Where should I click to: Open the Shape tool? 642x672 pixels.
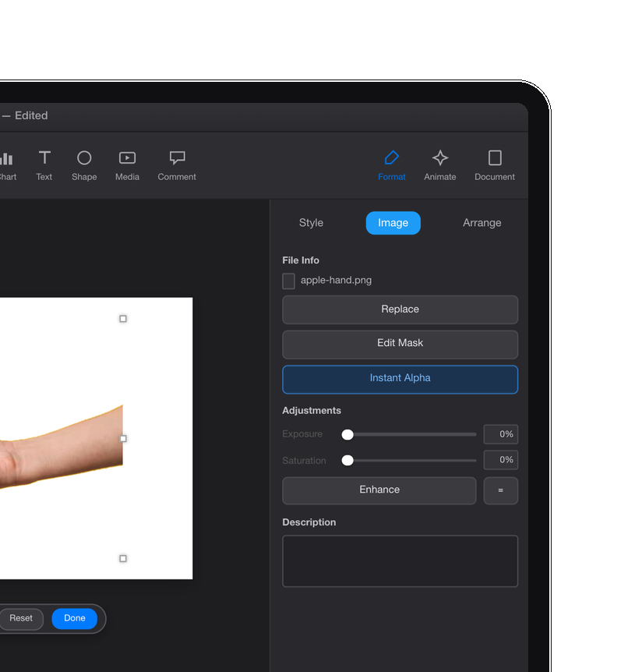(x=84, y=165)
